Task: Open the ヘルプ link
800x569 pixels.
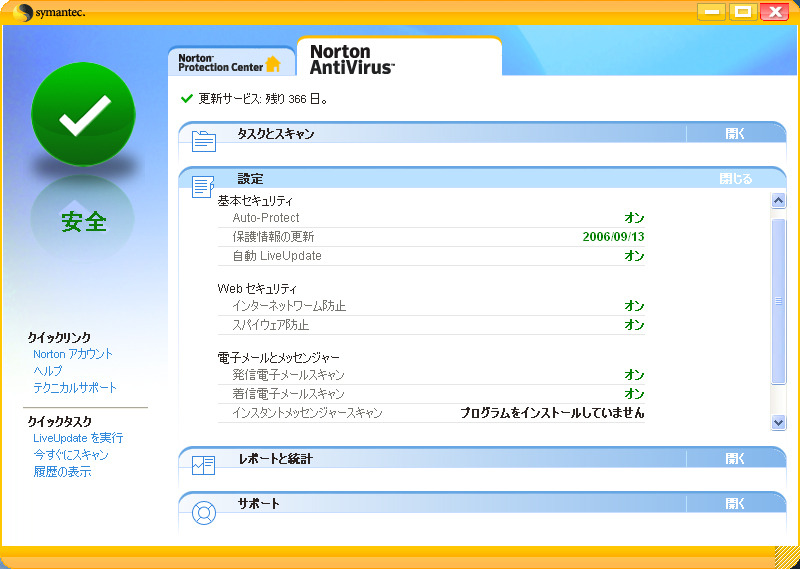Action: pyautogui.click(x=47, y=370)
